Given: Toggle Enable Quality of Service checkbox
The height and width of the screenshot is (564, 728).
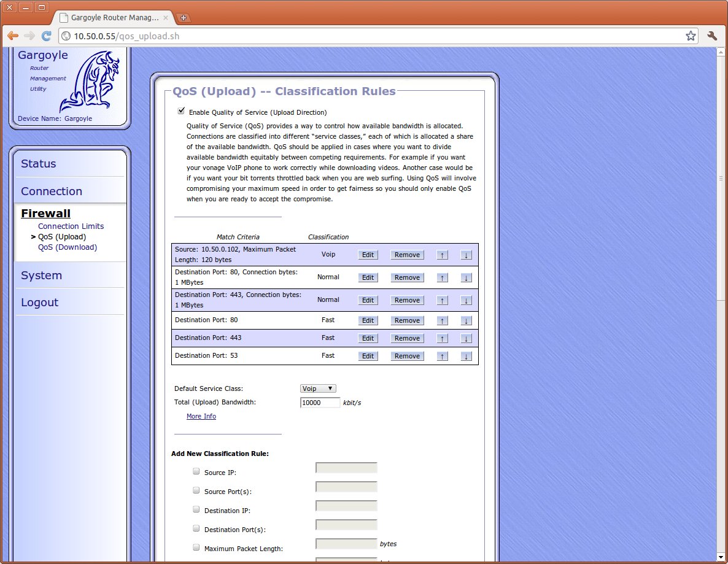Looking at the screenshot, I should (181, 111).
